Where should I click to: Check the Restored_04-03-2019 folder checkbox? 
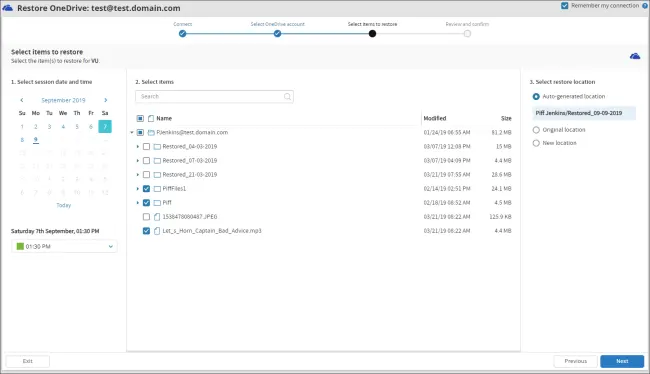(x=146, y=147)
